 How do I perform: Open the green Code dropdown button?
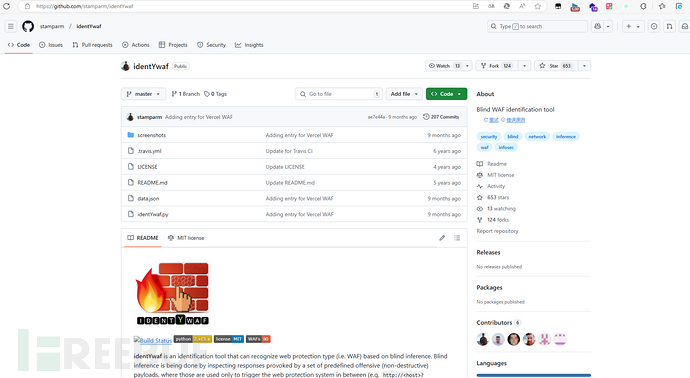pyautogui.click(x=446, y=94)
